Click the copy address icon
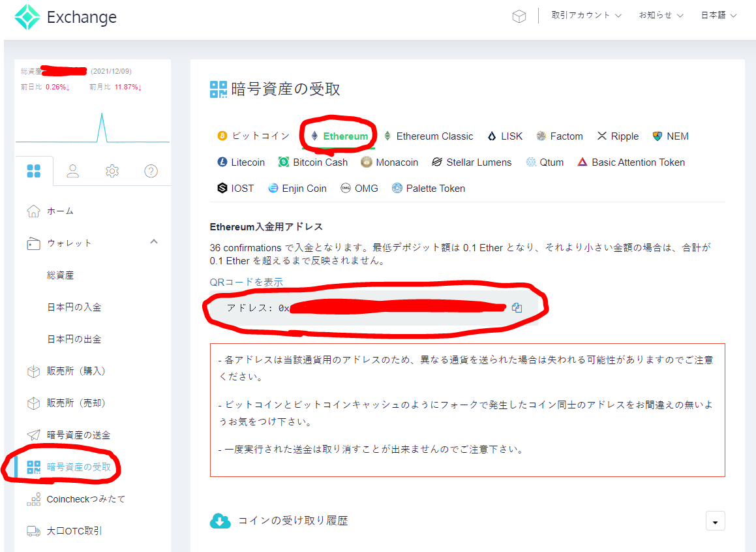Image resolution: width=756 pixels, height=552 pixels. (516, 307)
